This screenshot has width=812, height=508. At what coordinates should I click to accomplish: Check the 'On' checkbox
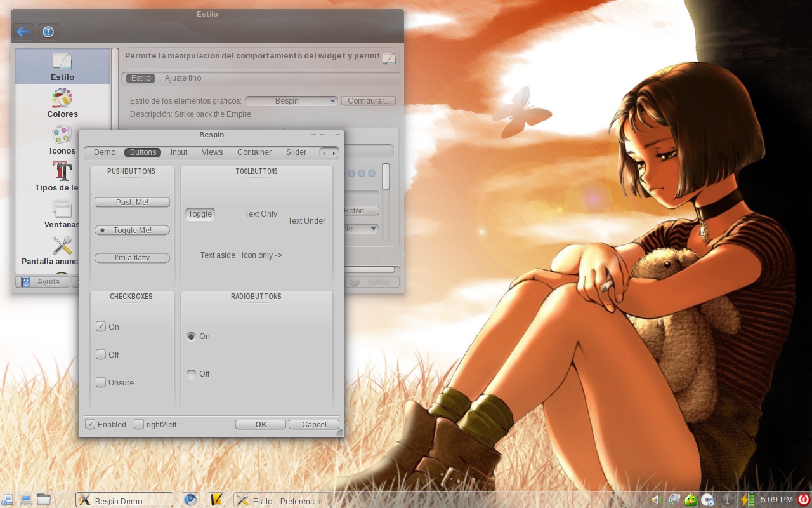[101, 326]
